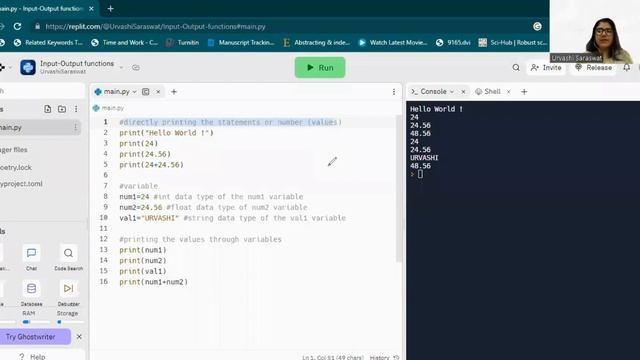The height and width of the screenshot is (360, 640).
Task: Click the editor vertical scrollbar
Action: click(x=399, y=189)
